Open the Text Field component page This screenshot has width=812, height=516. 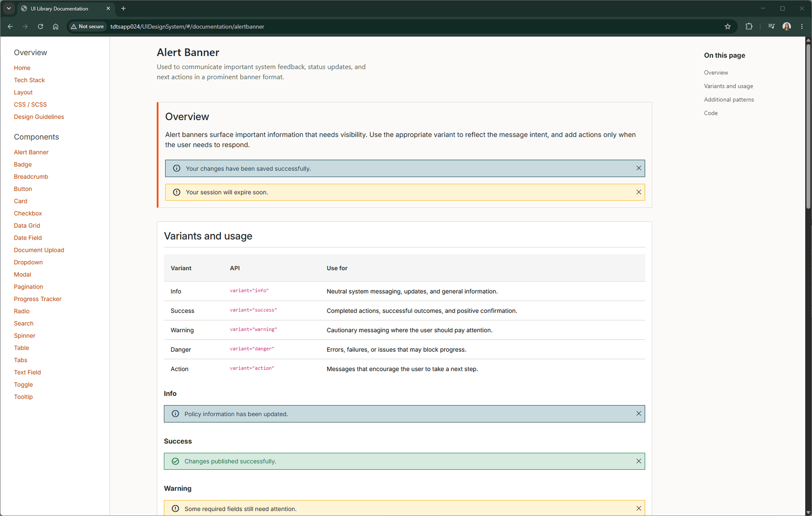click(27, 372)
